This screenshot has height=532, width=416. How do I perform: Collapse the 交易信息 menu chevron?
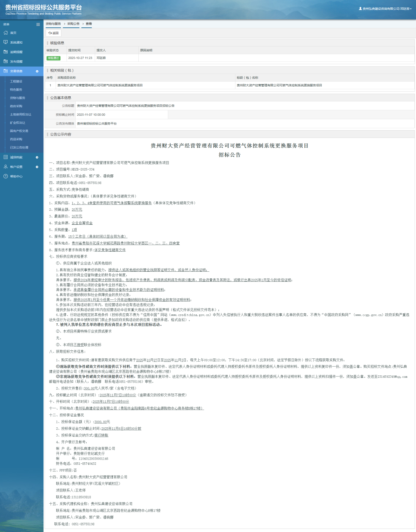[x=37, y=71]
